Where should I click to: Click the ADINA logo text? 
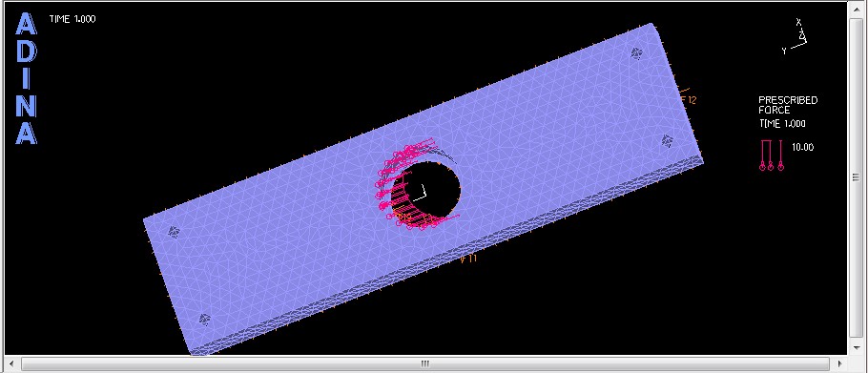click(26, 78)
